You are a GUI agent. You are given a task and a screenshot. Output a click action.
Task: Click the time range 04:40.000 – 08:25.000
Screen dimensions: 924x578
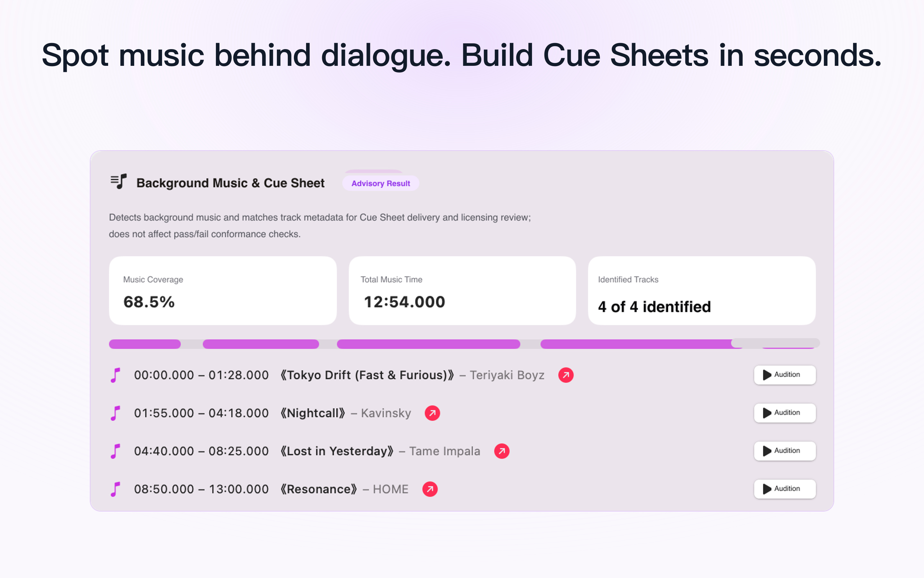coord(201,451)
